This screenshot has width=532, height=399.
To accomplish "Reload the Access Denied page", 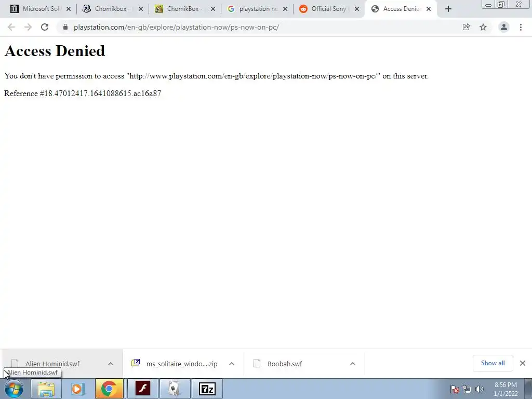I will click(45, 27).
